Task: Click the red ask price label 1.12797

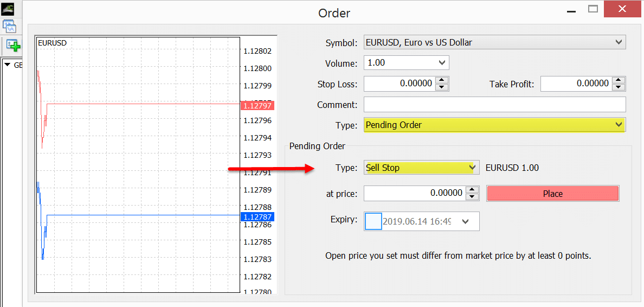Action: pyautogui.click(x=257, y=106)
